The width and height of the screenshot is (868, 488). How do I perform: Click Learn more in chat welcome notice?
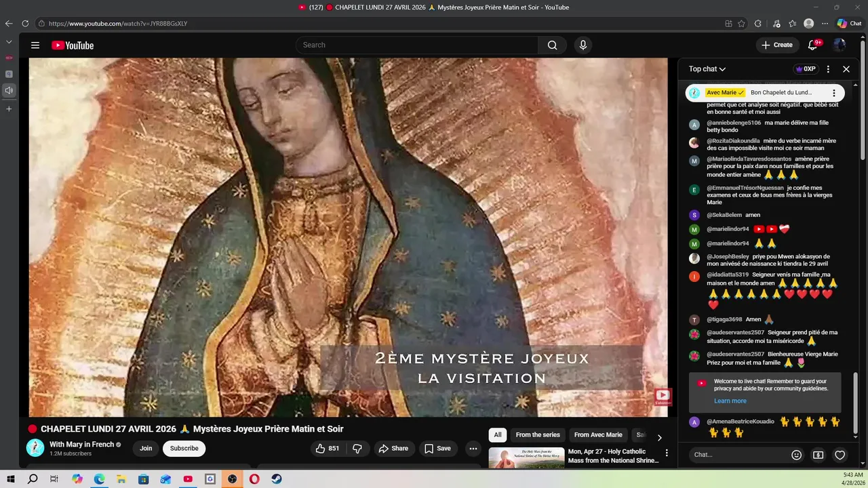pyautogui.click(x=730, y=401)
